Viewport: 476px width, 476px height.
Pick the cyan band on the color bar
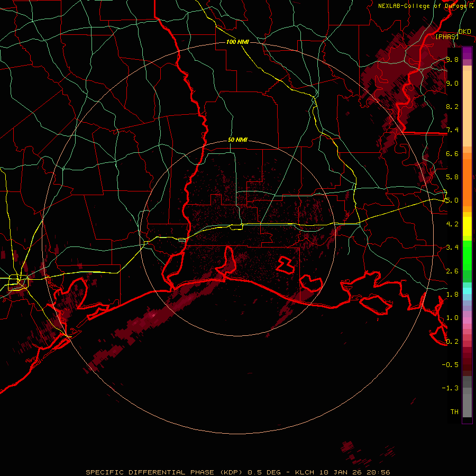click(467, 290)
